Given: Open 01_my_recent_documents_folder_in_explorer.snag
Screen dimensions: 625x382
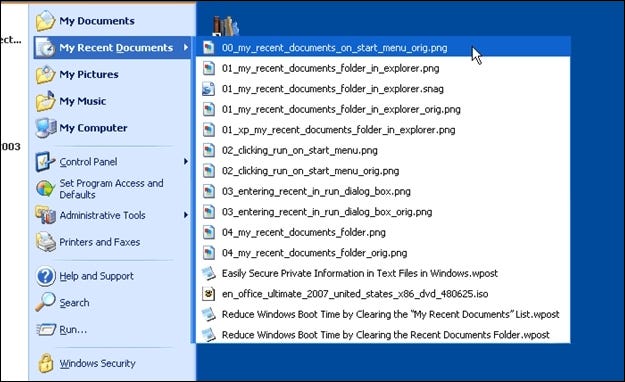Looking at the screenshot, I should (x=332, y=89).
